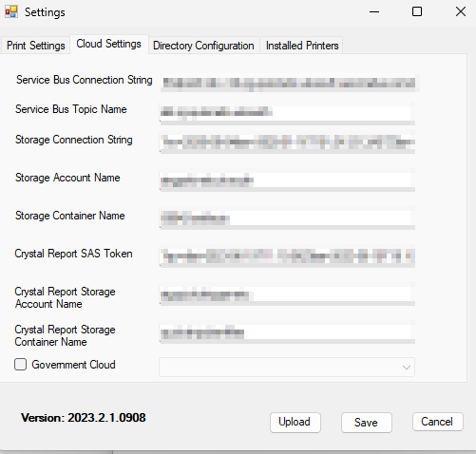Maximize the Settings window
Screen dimensions: 476x454
(x=417, y=12)
